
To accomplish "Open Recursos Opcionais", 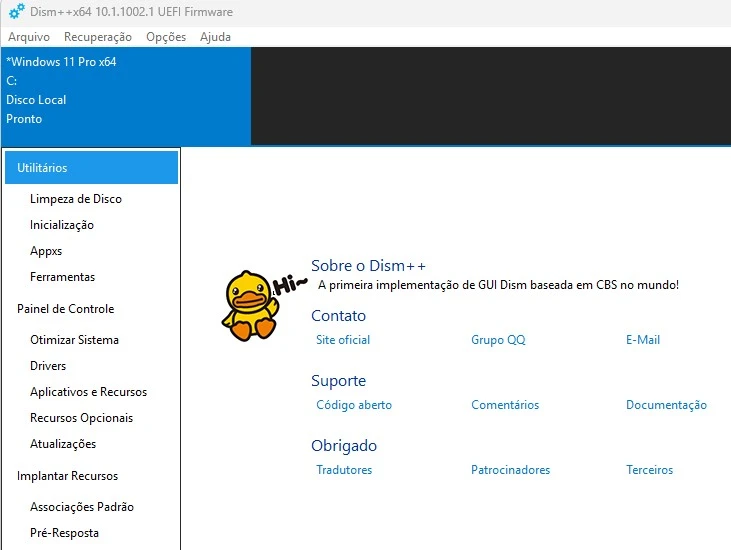I will pyautogui.click(x=82, y=418).
